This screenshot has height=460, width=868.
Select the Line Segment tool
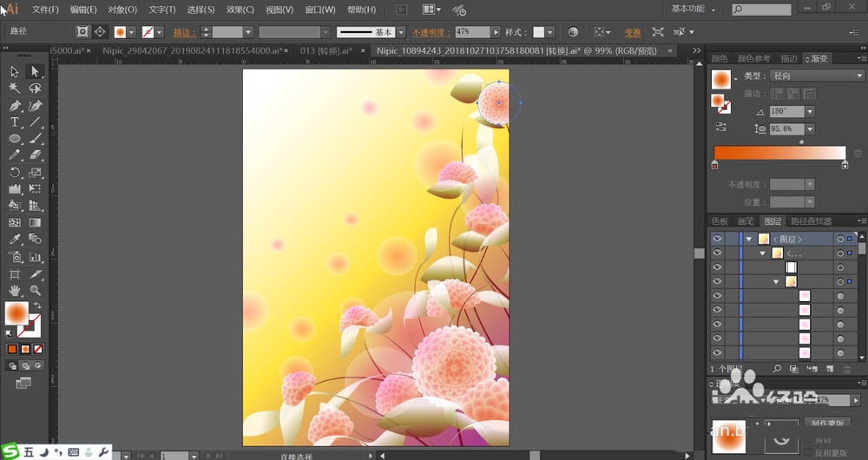pyautogui.click(x=35, y=122)
